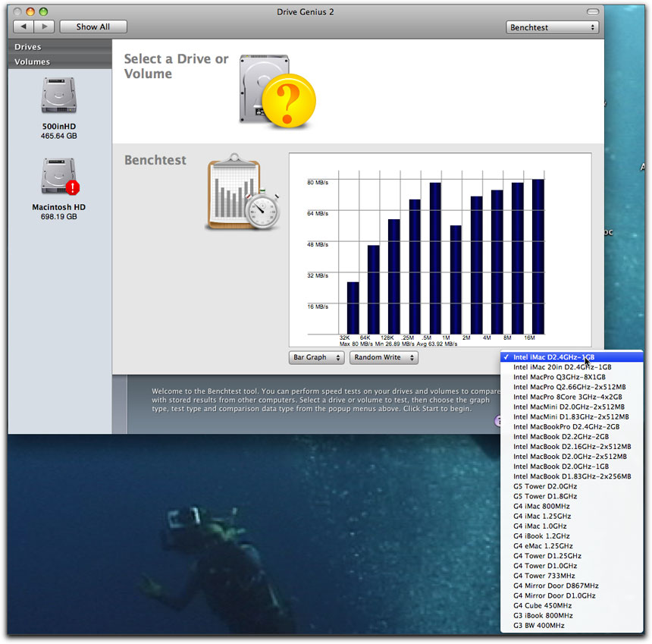Choose G4 Tower D1.0GHz
The width and height of the screenshot is (652, 644).
572,566
